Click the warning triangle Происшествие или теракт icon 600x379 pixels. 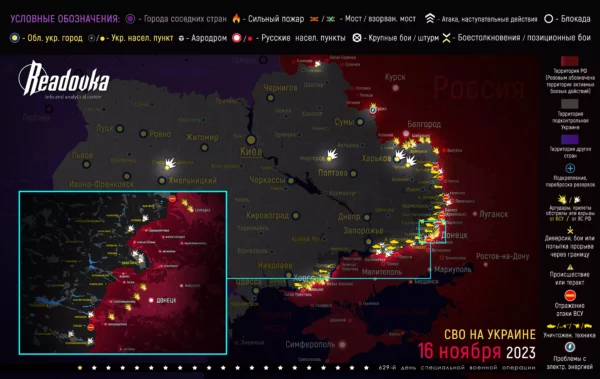click(570, 267)
